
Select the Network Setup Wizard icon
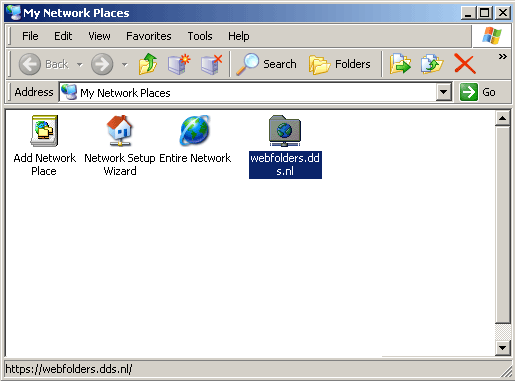pos(120,131)
